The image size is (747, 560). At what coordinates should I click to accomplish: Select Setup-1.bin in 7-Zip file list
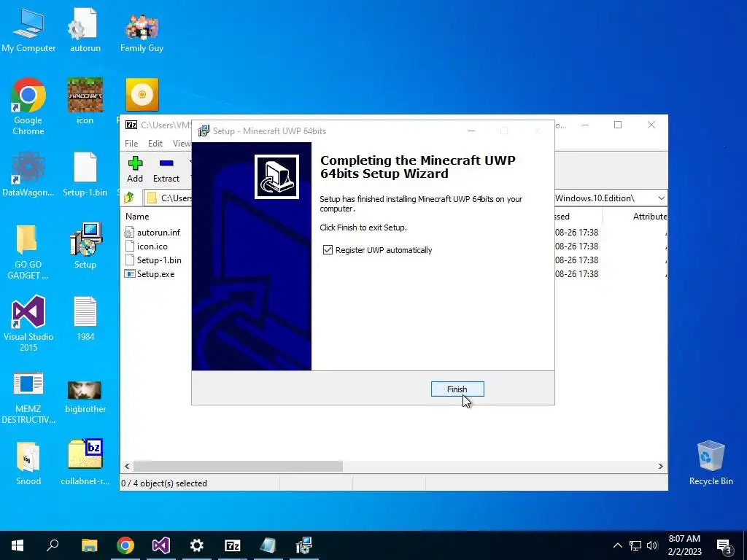(153, 260)
